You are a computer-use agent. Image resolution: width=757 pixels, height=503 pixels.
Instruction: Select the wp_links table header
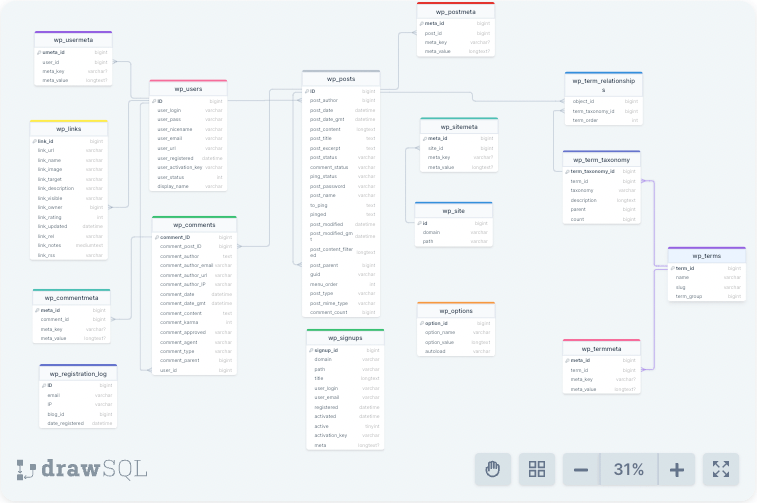[68, 129]
